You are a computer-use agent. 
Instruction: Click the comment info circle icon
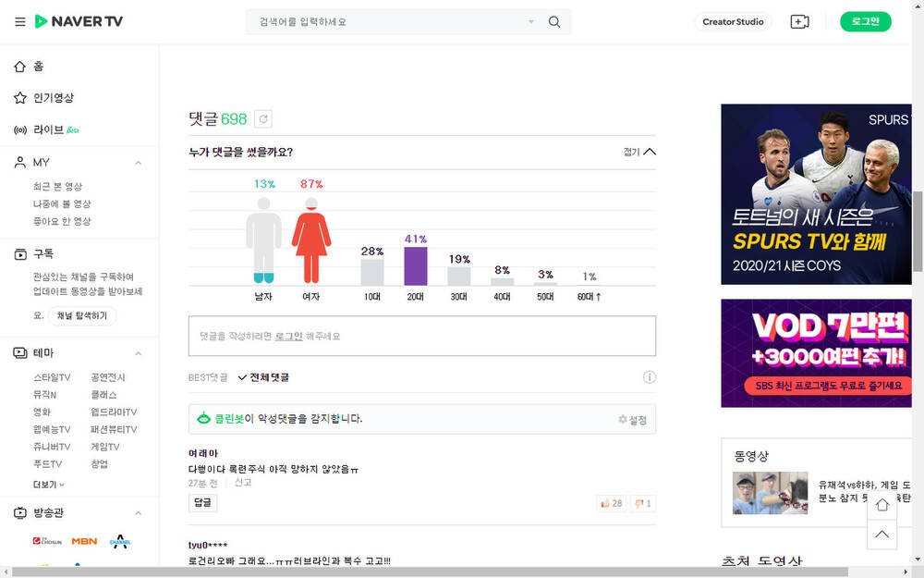tap(650, 377)
